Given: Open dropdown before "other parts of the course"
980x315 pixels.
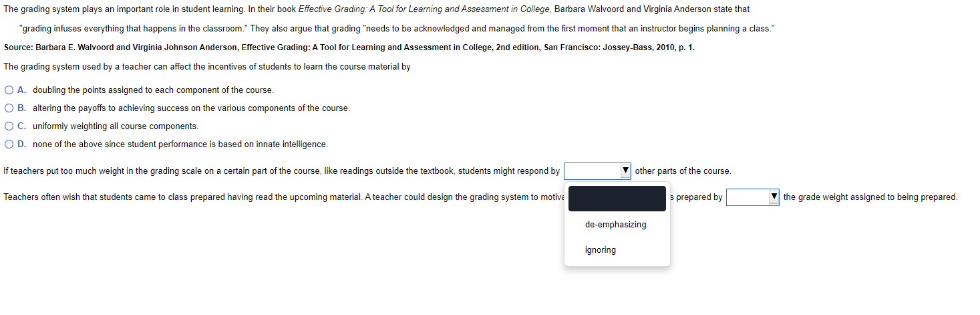Looking at the screenshot, I should [x=597, y=171].
